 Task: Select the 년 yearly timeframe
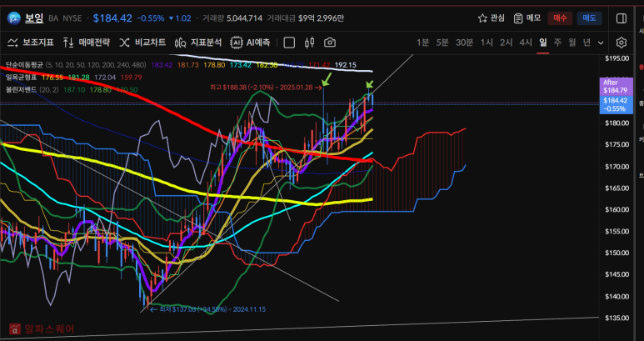click(587, 43)
